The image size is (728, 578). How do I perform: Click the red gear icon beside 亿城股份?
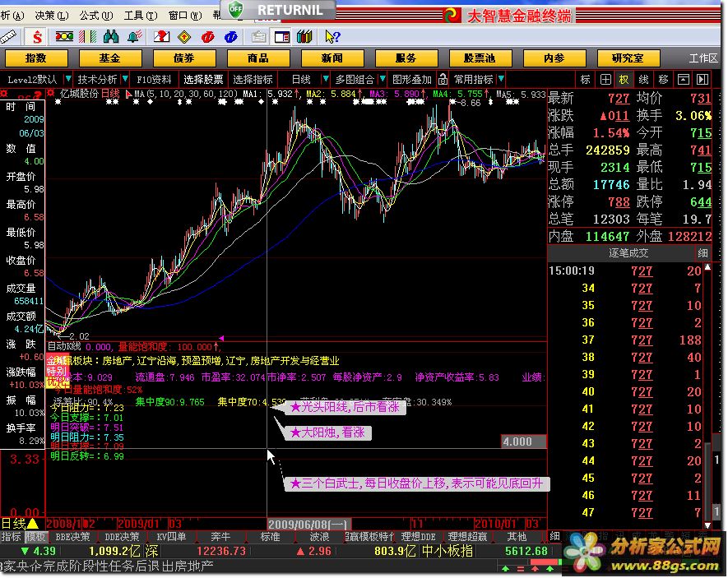(51, 94)
